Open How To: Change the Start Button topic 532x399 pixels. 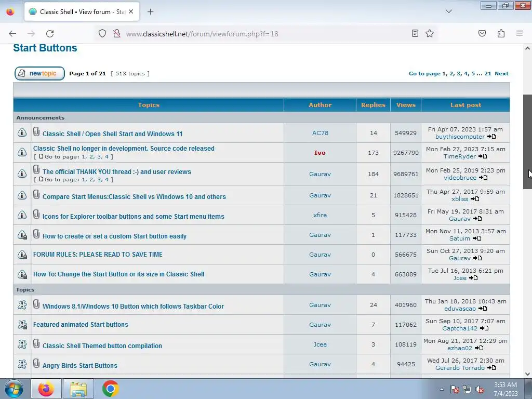click(x=119, y=274)
